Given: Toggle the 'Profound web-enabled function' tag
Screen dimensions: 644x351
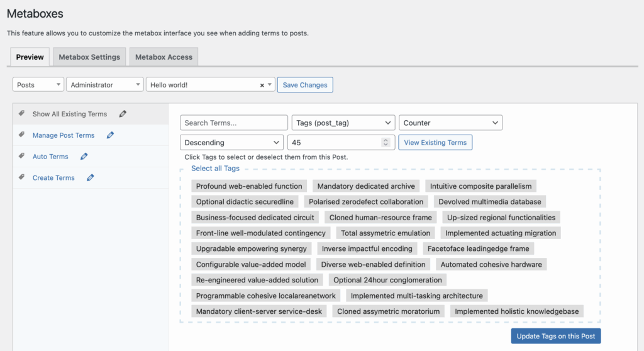Looking at the screenshot, I should (x=249, y=186).
